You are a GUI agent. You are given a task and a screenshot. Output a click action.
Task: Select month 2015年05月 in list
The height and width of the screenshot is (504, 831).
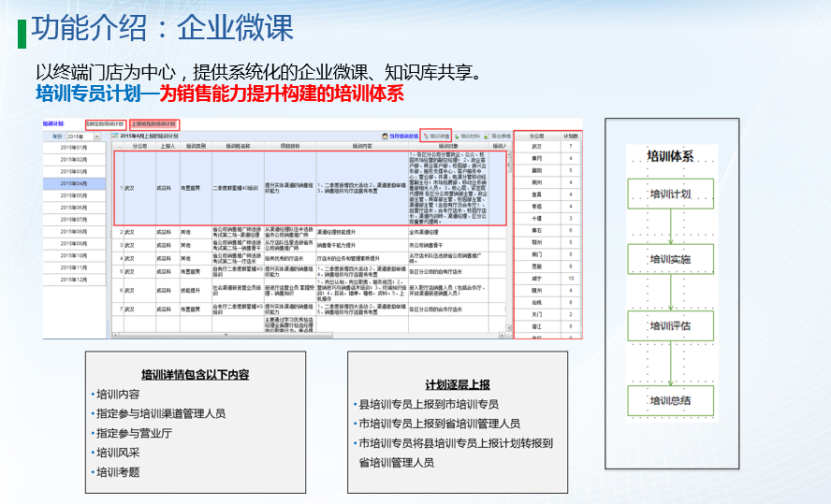[x=74, y=195]
